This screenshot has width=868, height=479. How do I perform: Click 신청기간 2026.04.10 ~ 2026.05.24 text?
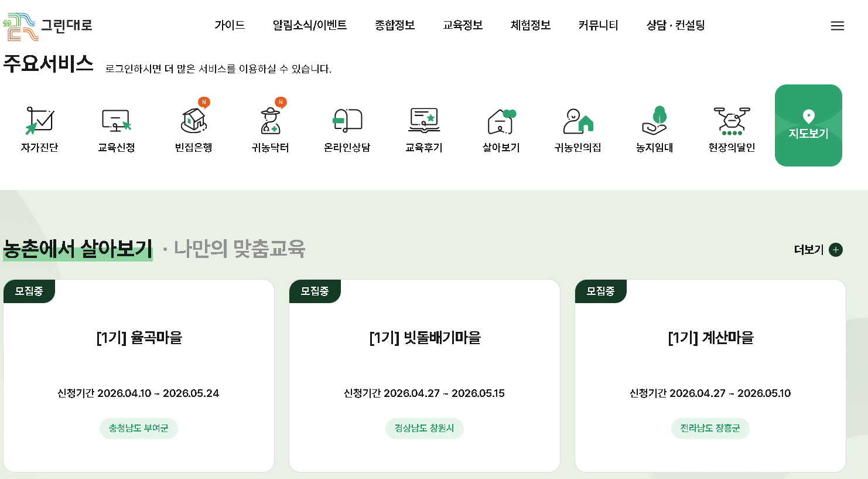tap(138, 393)
